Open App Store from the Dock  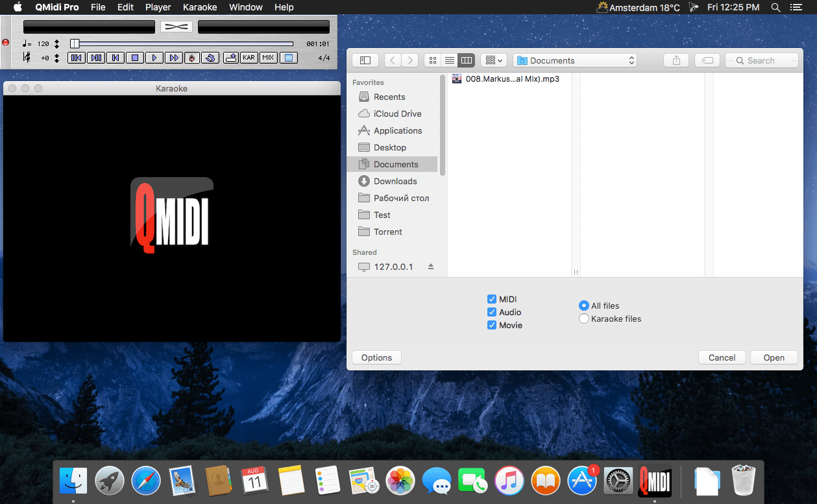point(582,482)
